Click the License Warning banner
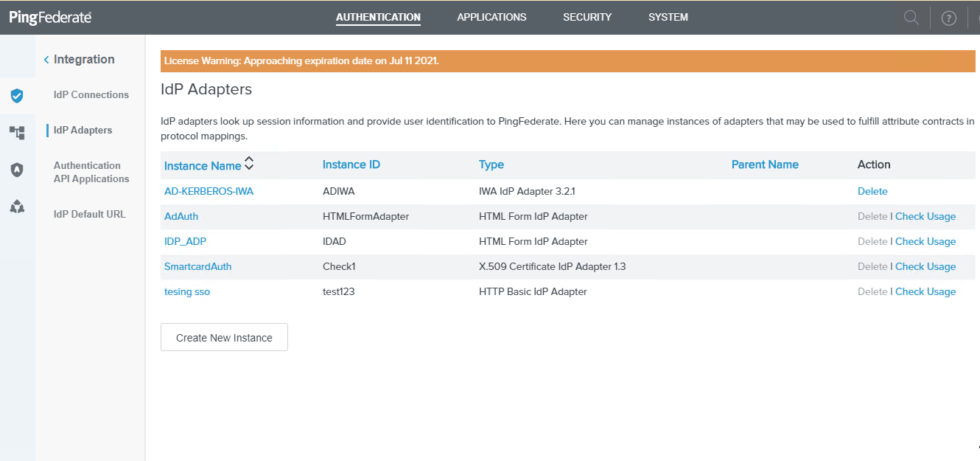 (568, 60)
